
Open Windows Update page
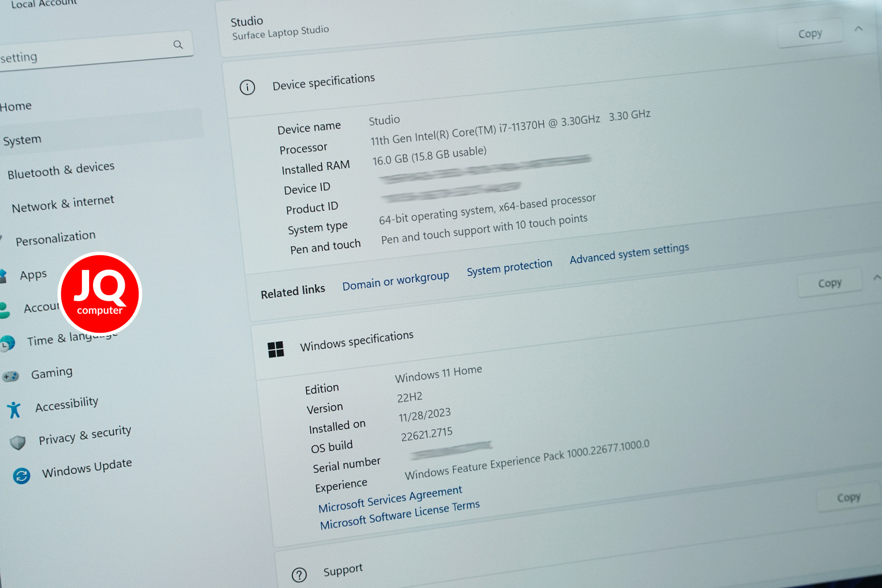[87, 468]
